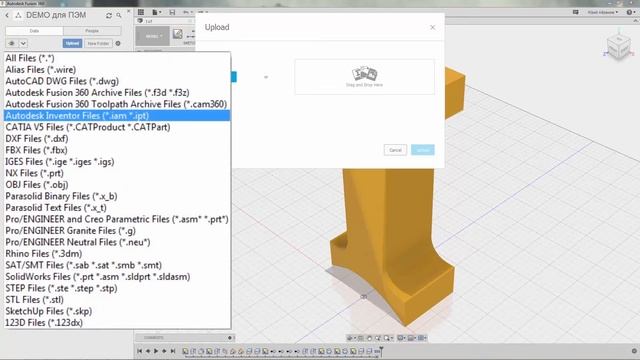Select SketchUp Files (*.skp)

point(117,311)
